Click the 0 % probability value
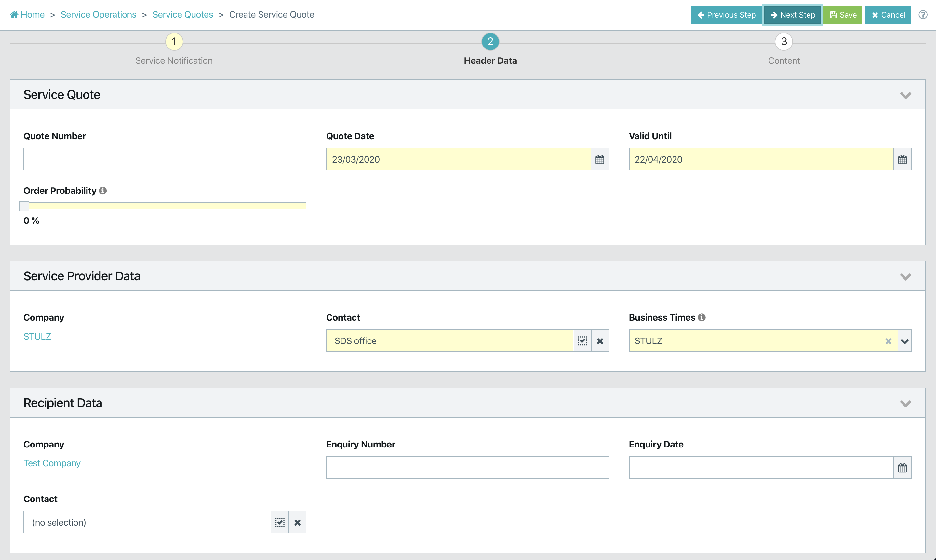This screenshot has width=936, height=560. (31, 221)
